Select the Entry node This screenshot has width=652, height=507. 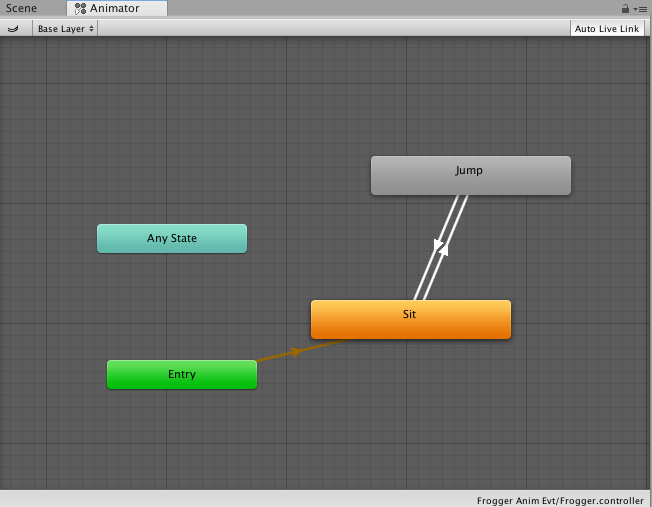point(182,374)
